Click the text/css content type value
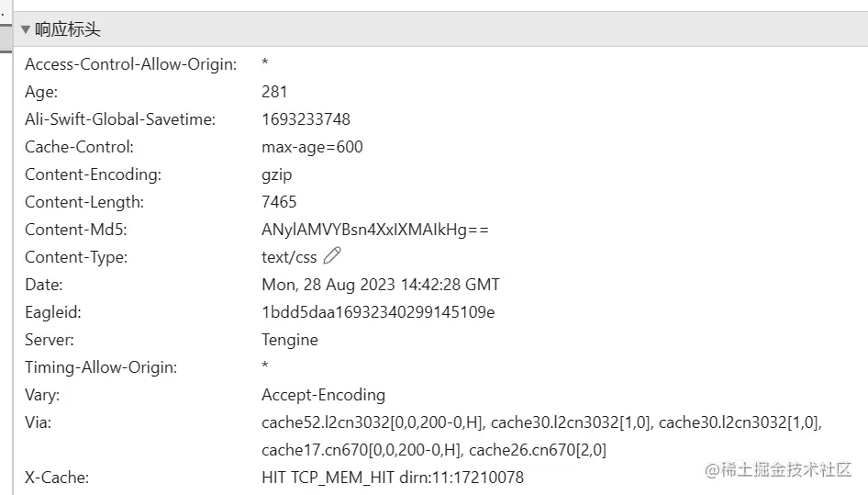Screen dimensions: 868x495 point(289,257)
